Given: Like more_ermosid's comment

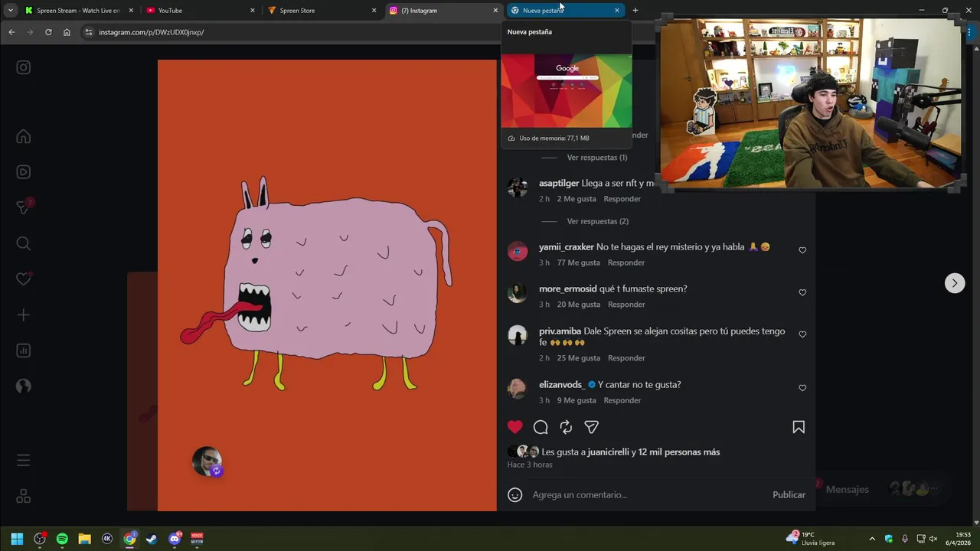Looking at the screenshot, I should click(x=802, y=292).
